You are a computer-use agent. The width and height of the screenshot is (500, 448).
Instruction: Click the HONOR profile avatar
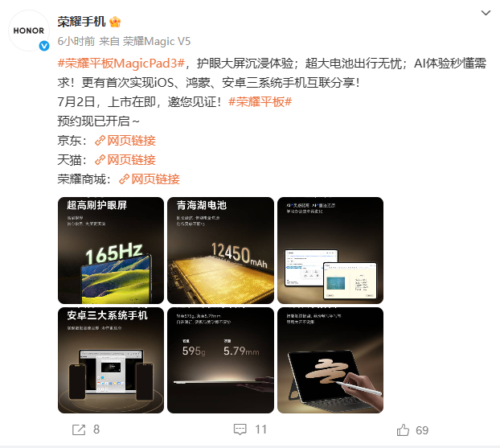click(29, 31)
